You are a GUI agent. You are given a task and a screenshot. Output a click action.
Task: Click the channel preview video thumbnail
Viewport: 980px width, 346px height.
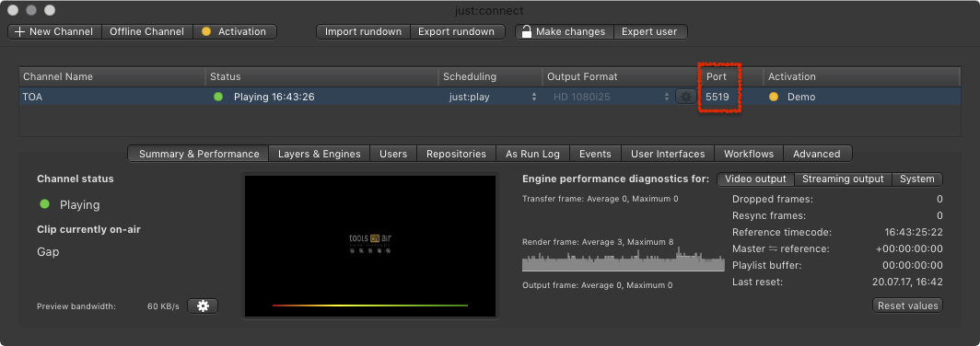pyautogui.click(x=370, y=246)
